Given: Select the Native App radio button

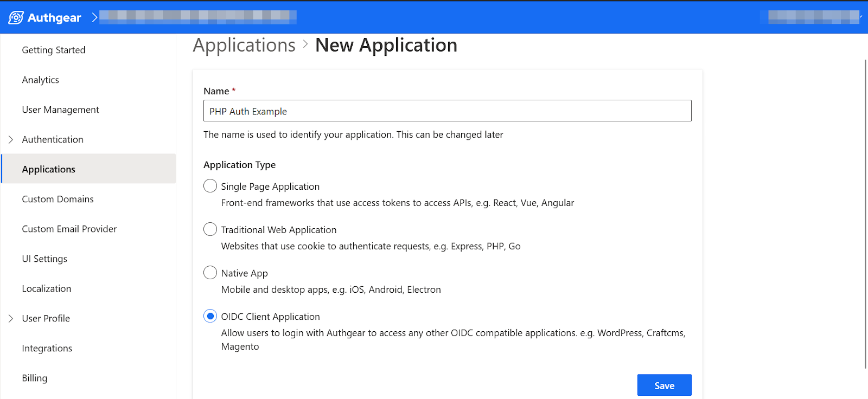Looking at the screenshot, I should click(210, 273).
